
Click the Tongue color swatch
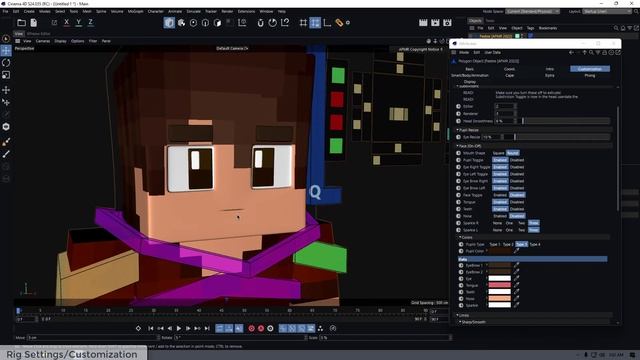500,285
